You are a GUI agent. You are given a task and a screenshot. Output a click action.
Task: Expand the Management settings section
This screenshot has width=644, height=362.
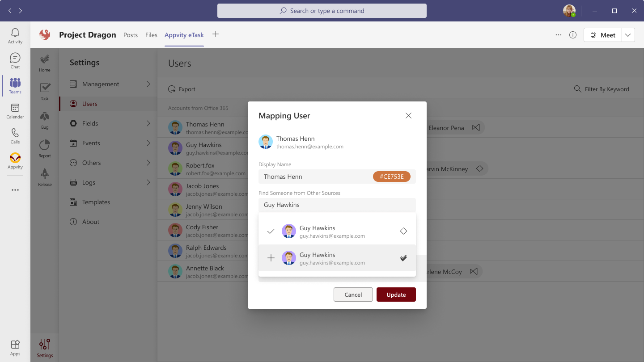(148, 84)
